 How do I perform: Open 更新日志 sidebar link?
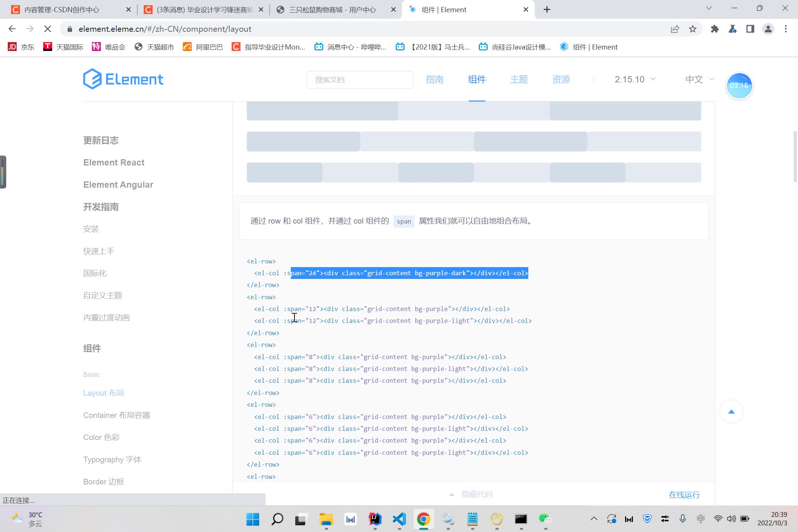pos(101,140)
